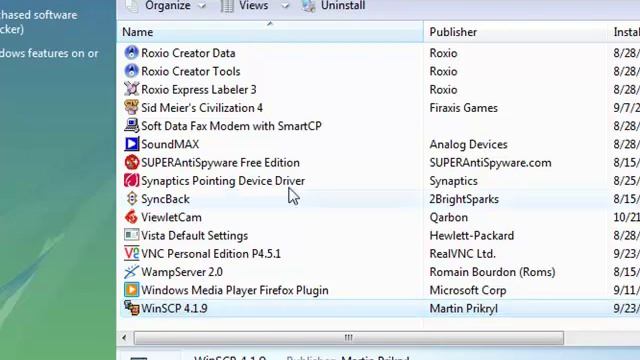640x360 pixels.
Task: Select the ViewletCam name text
Action: pos(171,217)
